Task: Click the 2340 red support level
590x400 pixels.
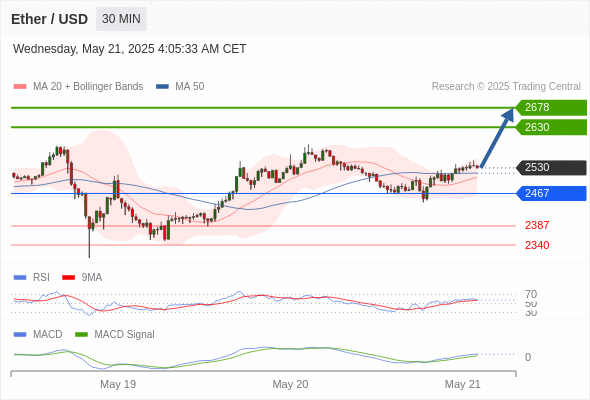Action: 537,245
